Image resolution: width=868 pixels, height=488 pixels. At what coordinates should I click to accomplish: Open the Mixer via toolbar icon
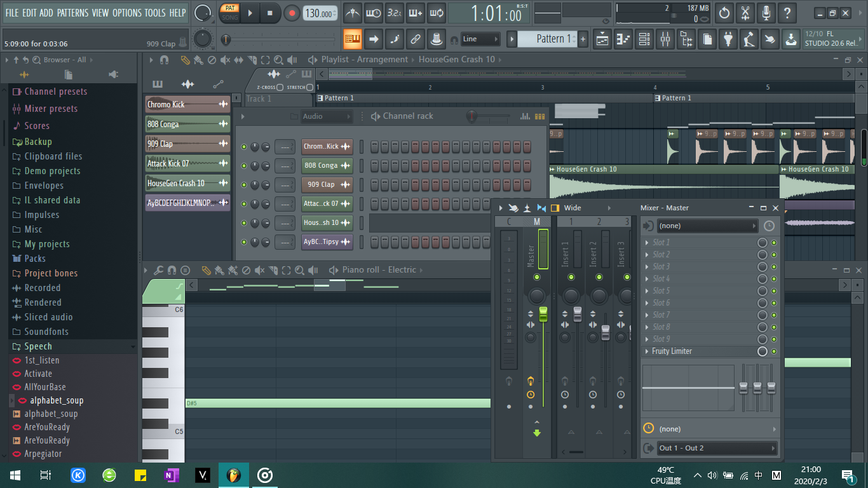point(665,39)
